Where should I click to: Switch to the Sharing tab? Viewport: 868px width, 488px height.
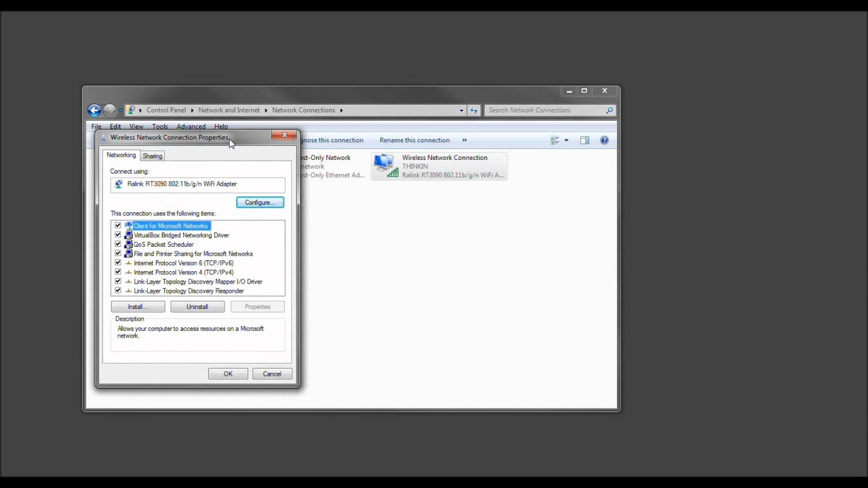[x=152, y=156]
